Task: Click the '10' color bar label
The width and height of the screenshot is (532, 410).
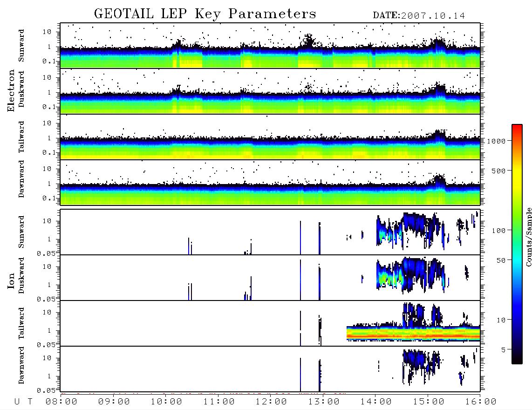Action: pyautogui.click(x=501, y=320)
